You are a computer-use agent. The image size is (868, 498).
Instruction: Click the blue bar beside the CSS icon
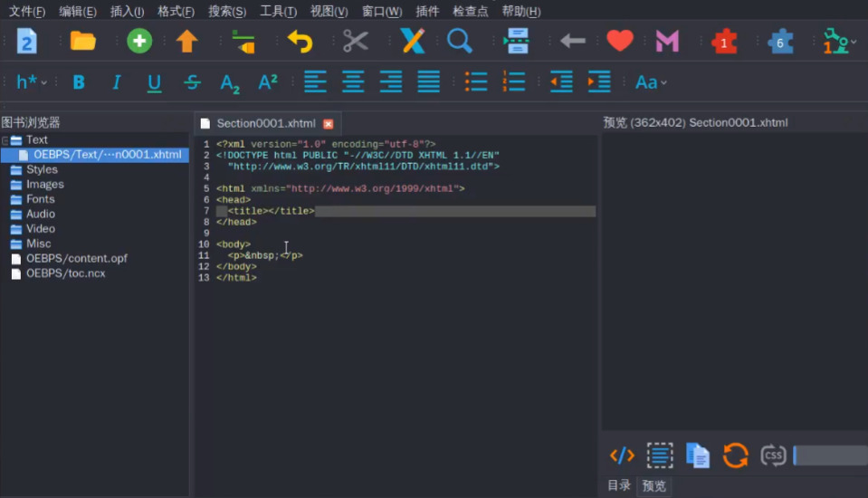coord(829,455)
